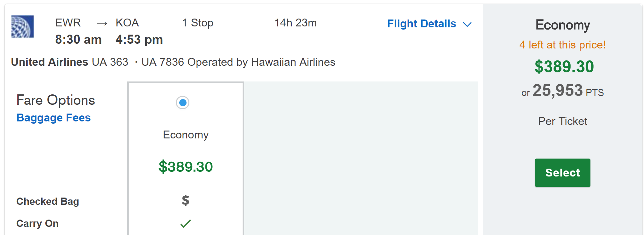
Task: Click the Economy heading above the price
Action: [x=563, y=25]
